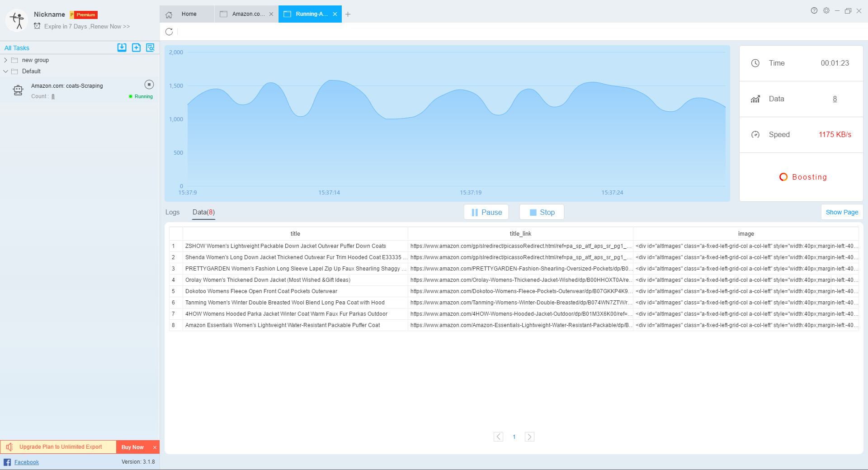Viewport: 868px width, 470px height.
Task: Click the image column header
Action: tap(746, 234)
